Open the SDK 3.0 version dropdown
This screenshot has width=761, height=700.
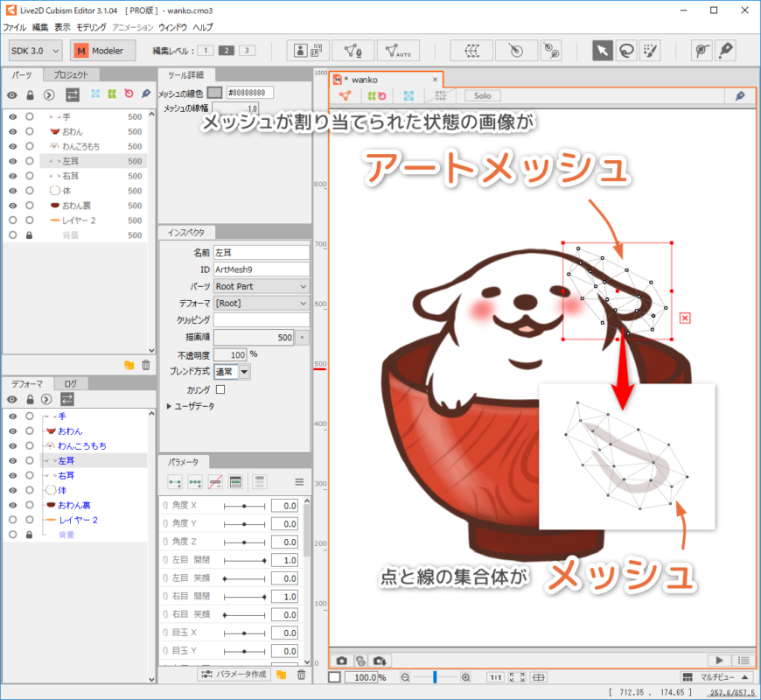[35, 51]
